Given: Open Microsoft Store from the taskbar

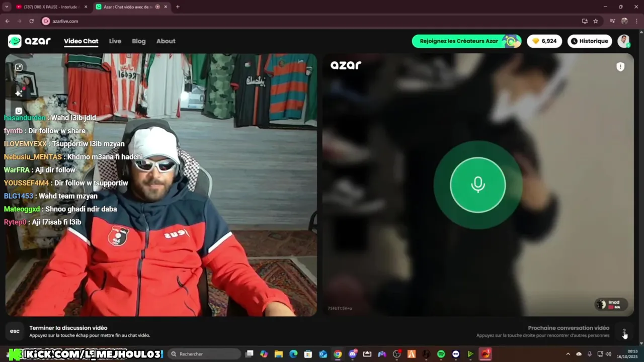Looking at the screenshot, I should pyautogui.click(x=308, y=354).
